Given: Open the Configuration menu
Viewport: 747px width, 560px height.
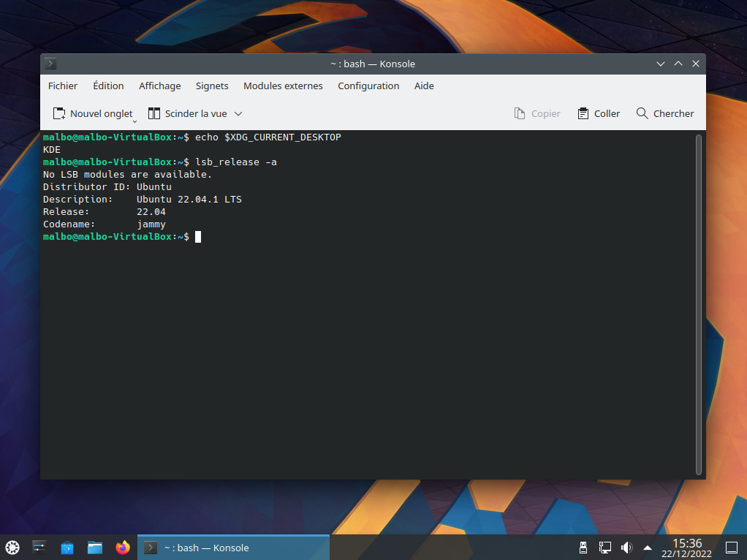Looking at the screenshot, I should (368, 86).
